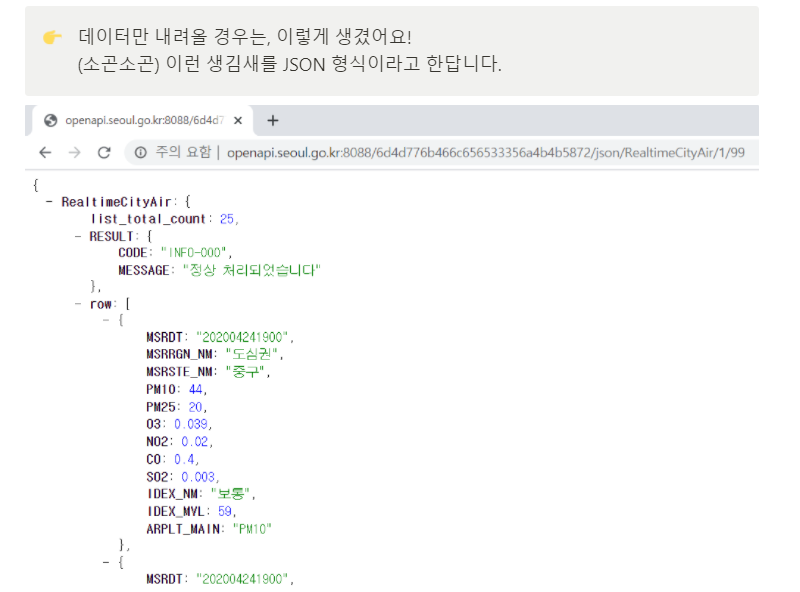800x592 pixels.
Task: Click the row key name
Action: 101,304
